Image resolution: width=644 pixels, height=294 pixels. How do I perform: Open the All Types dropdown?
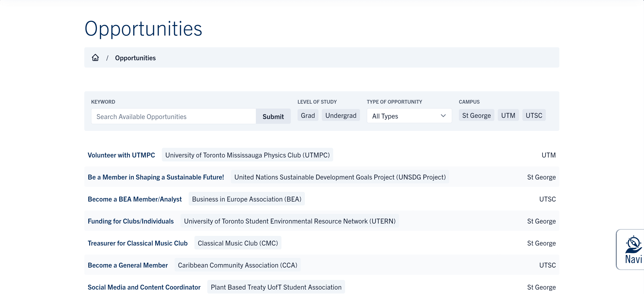tap(405, 116)
